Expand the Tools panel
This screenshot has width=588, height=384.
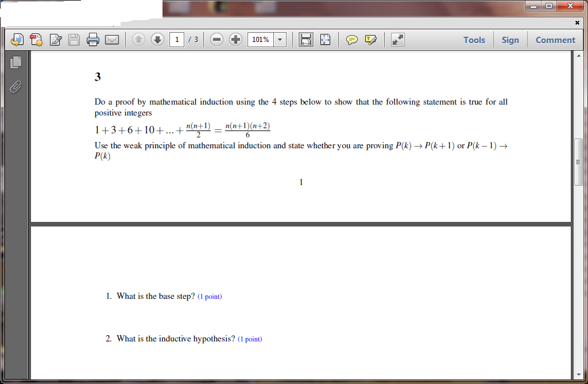[474, 40]
